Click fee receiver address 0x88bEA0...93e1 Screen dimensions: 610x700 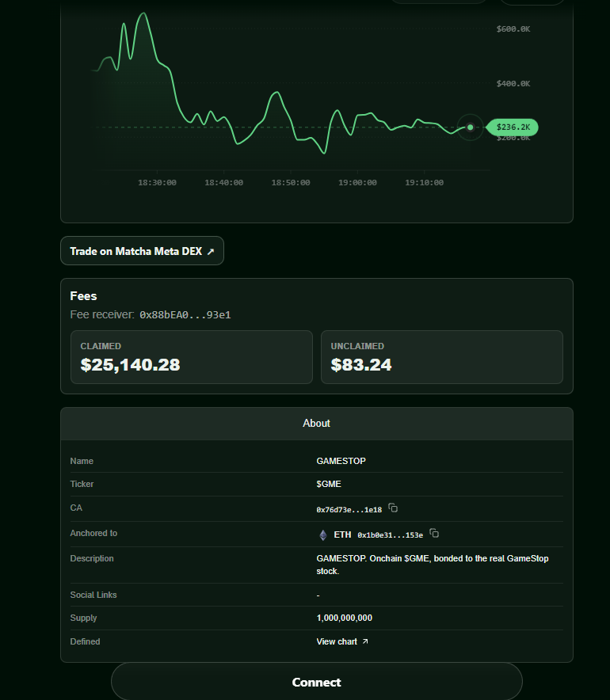[185, 315]
